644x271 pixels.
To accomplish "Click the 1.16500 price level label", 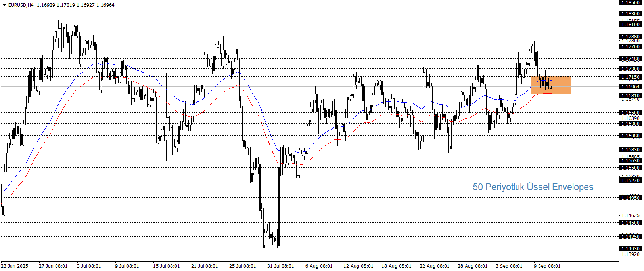I will tap(630, 113).
